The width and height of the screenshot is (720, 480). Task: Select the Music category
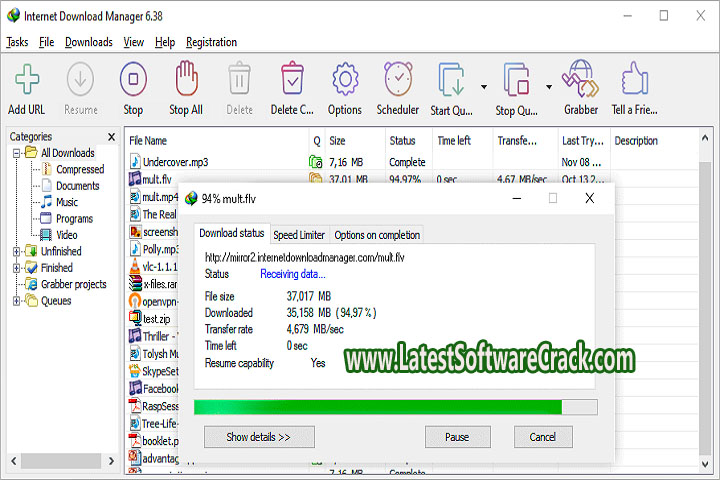pyautogui.click(x=67, y=202)
